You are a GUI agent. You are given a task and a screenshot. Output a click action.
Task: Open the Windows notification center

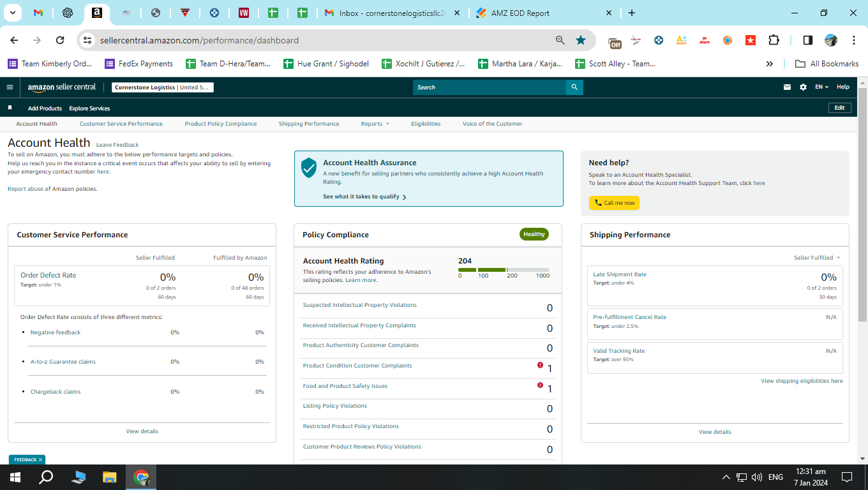pos(847,477)
